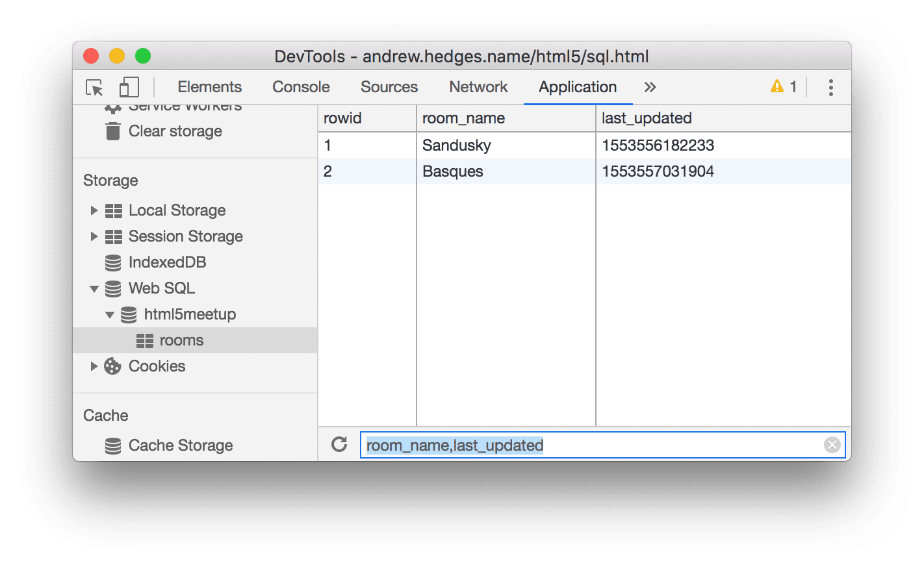924x565 pixels.
Task: Click the Elements tab
Action: pos(209,86)
